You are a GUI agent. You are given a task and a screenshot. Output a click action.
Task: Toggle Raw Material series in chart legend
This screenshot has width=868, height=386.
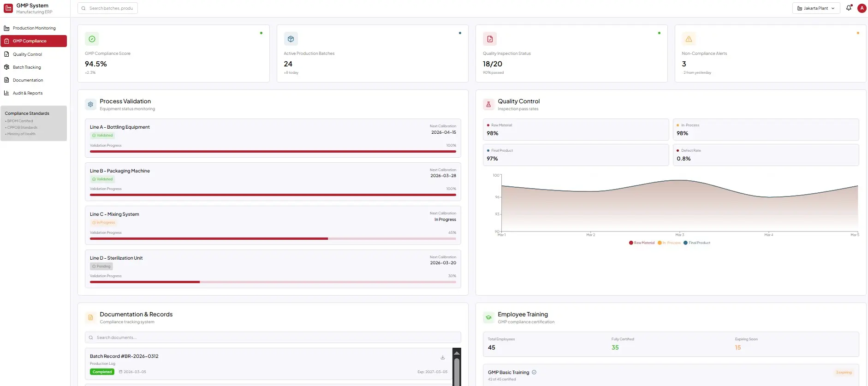[x=642, y=243]
